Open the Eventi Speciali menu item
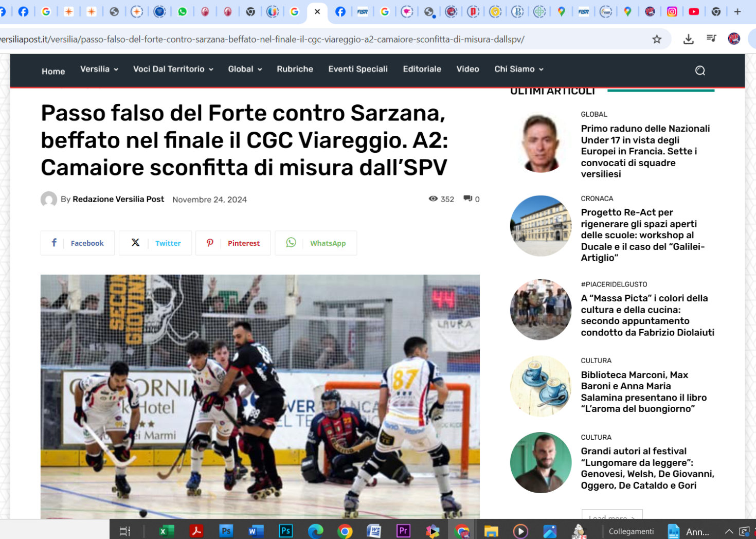Image resolution: width=756 pixels, height=539 pixels. [358, 69]
